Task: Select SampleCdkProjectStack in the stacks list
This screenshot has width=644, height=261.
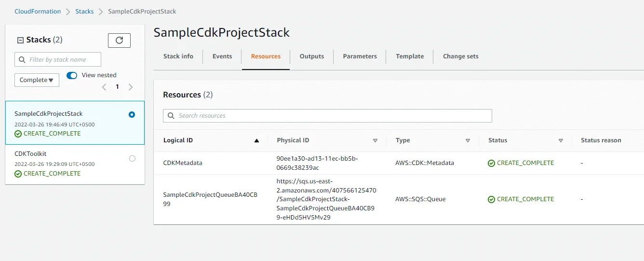Action: [75, 123]
